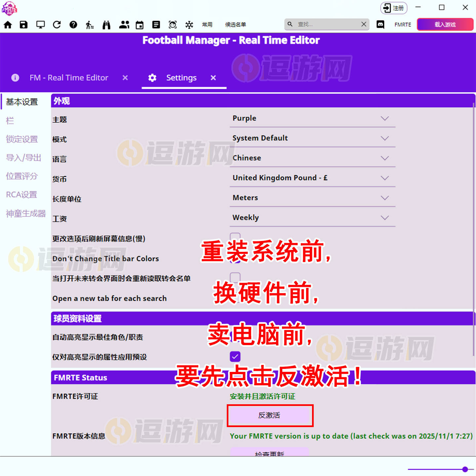
Task: Open the calendar toolbar icon
Action: (x=140, y=25)
